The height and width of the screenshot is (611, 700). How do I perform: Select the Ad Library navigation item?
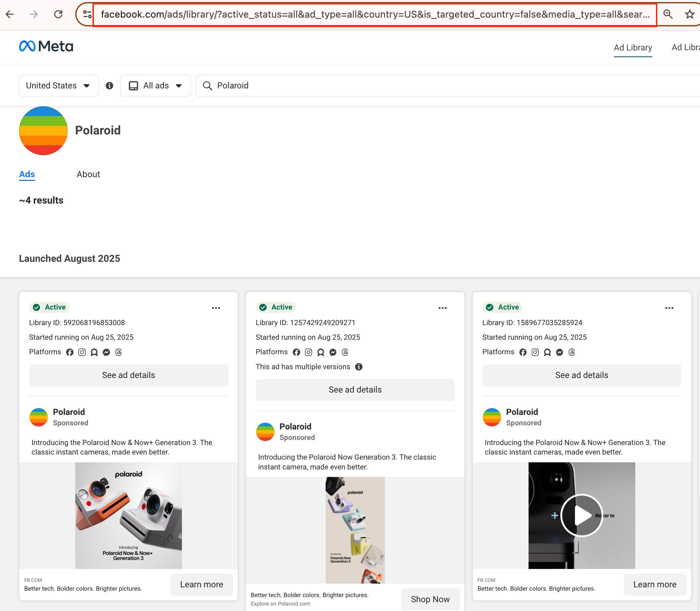tap(633, 47)
